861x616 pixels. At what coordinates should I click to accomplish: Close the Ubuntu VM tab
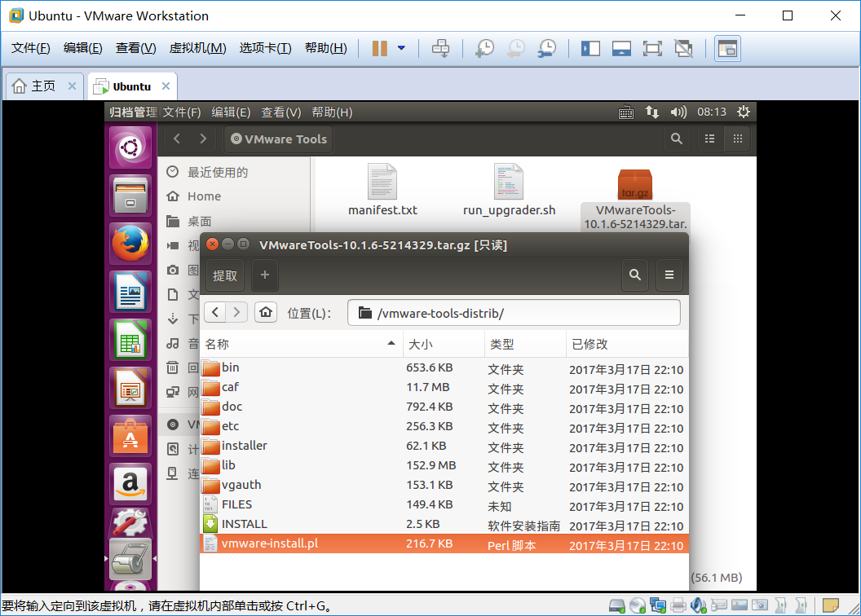click(x=166, y=86)
